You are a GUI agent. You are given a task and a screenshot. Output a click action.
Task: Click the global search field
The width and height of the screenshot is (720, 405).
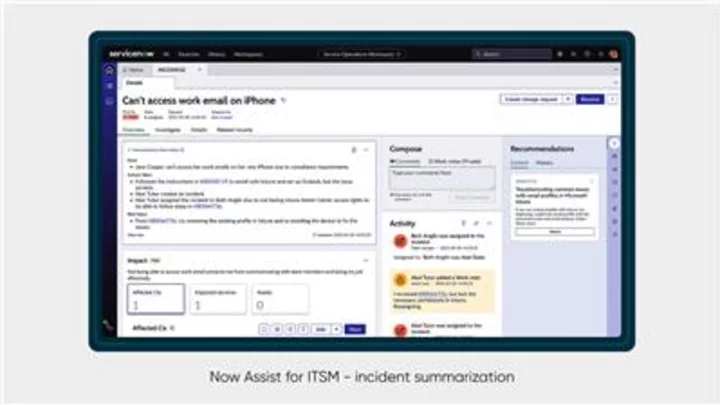(x=512, y=54)
